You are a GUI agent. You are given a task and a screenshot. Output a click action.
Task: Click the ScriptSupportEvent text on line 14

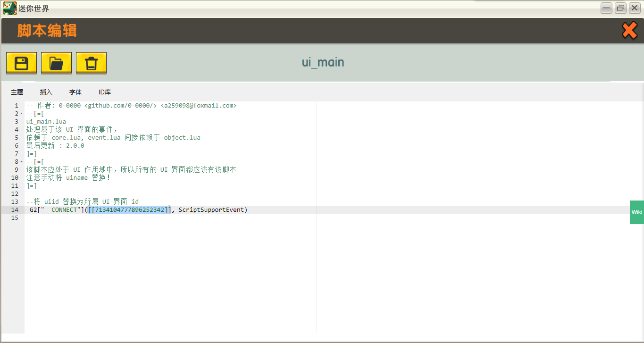pyautogui.click(x=210, y=209)
